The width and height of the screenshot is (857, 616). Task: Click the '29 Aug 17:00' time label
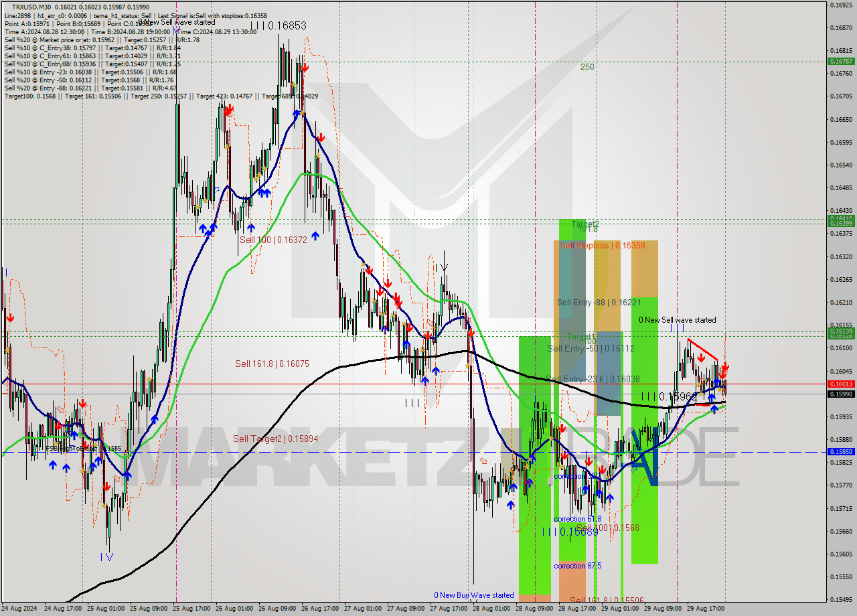(x=706, y=609)
